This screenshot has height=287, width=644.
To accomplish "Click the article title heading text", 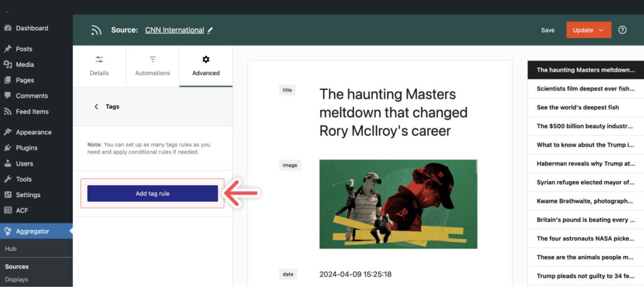I will (394, 113).
